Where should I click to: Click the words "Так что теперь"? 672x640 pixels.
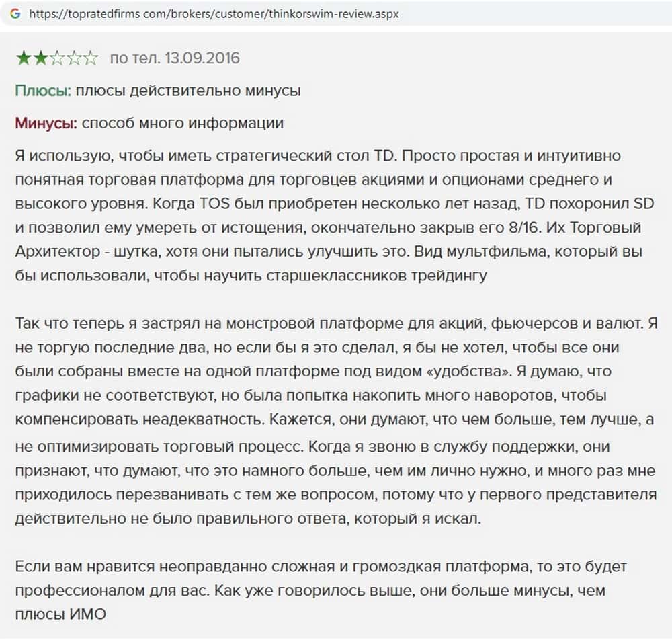pyautogui.click(x=62, y=323)
